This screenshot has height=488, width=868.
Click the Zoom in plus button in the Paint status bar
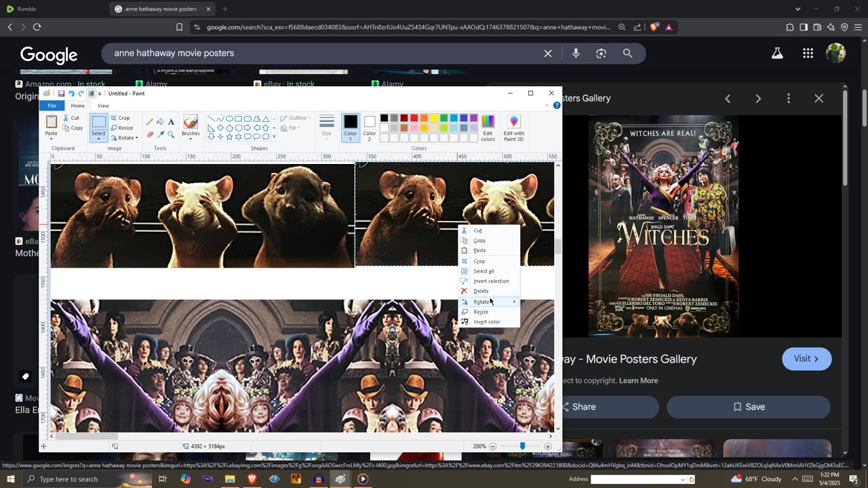point(548,446)
